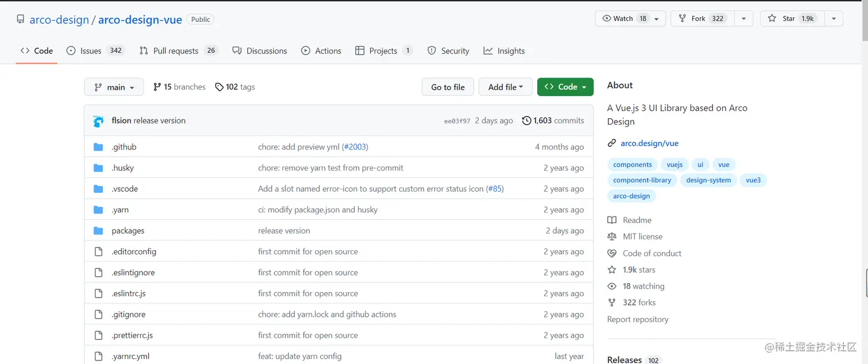Open the Watch notifications dropdown
The height and width of the screenshot is (364, 868).
point(630,18)
